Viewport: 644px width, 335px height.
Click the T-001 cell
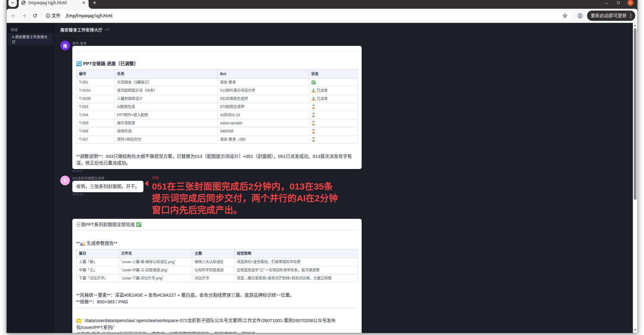pyautogui.click(x=96, y=82)
